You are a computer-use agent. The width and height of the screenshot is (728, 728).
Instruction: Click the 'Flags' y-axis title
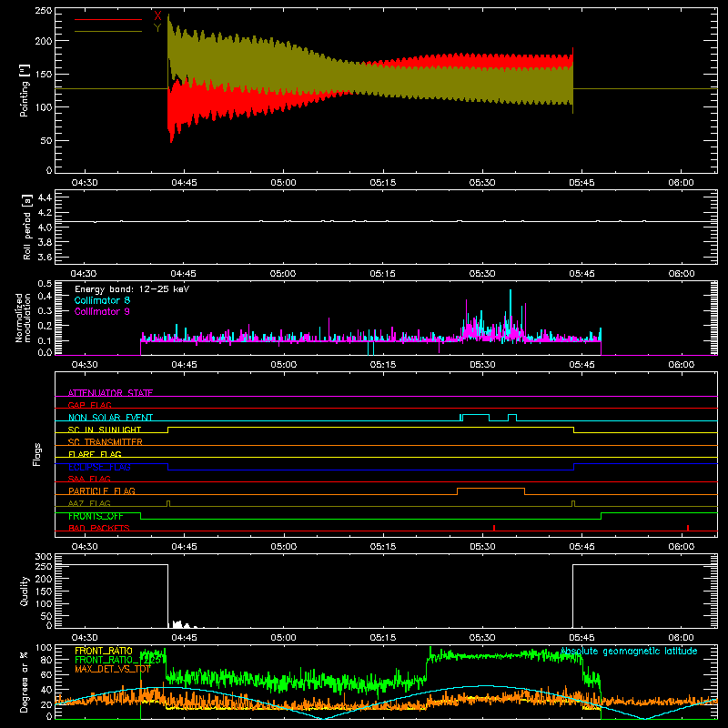coord(37,454)
